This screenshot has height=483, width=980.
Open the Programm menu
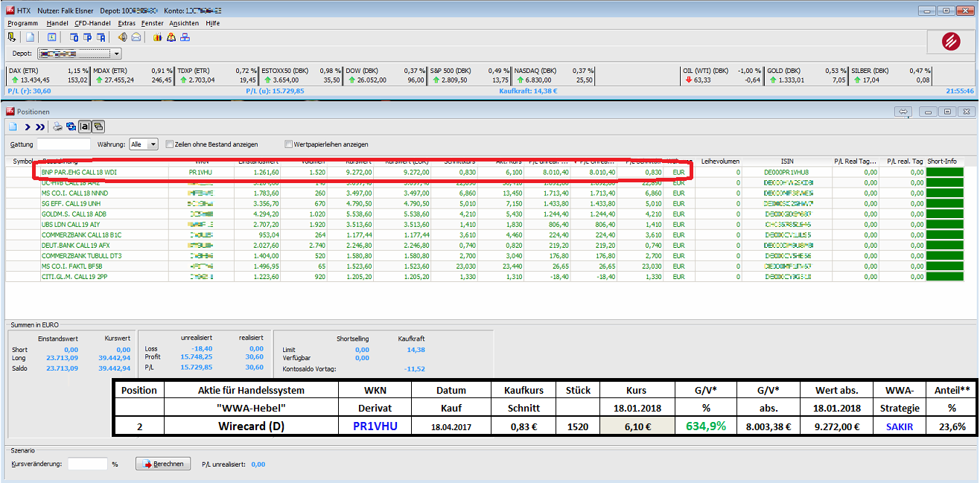[x=22, y=23]
